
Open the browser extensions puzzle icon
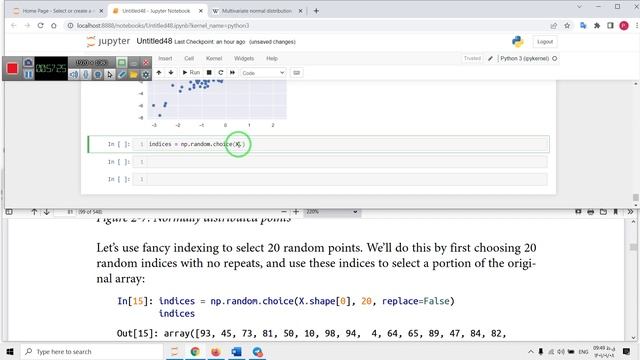click(597, 26)
